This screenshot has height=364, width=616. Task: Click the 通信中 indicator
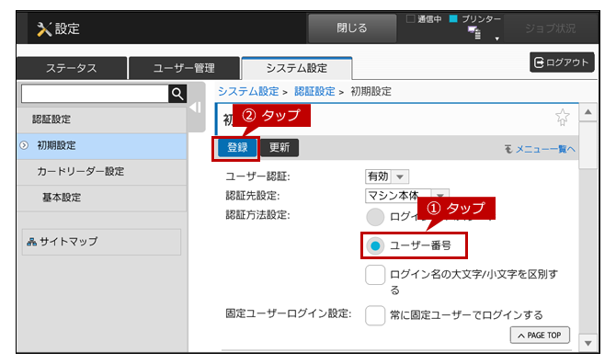pyautogui.click(x=424, y=19)
